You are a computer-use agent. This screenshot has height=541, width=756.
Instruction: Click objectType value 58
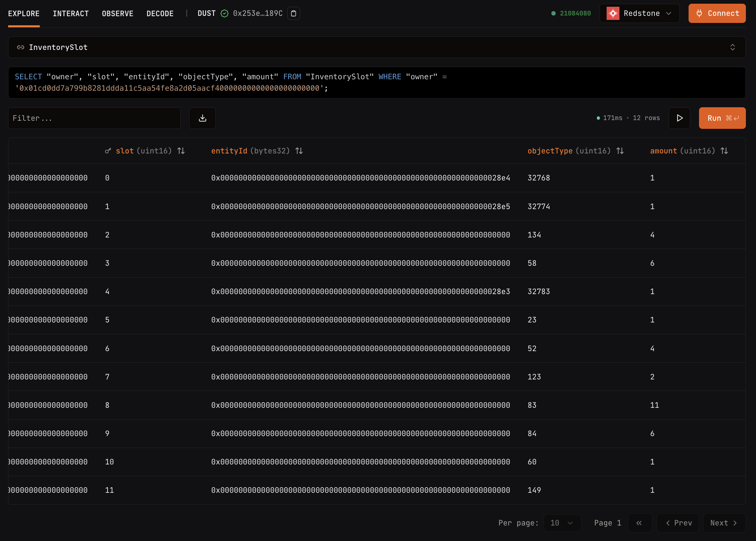pyautogui.click(x=532, y=263)
